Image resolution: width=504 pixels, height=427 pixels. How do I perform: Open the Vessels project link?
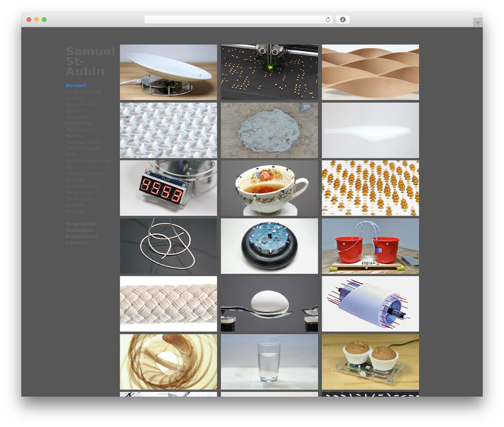tap(75, 211)
